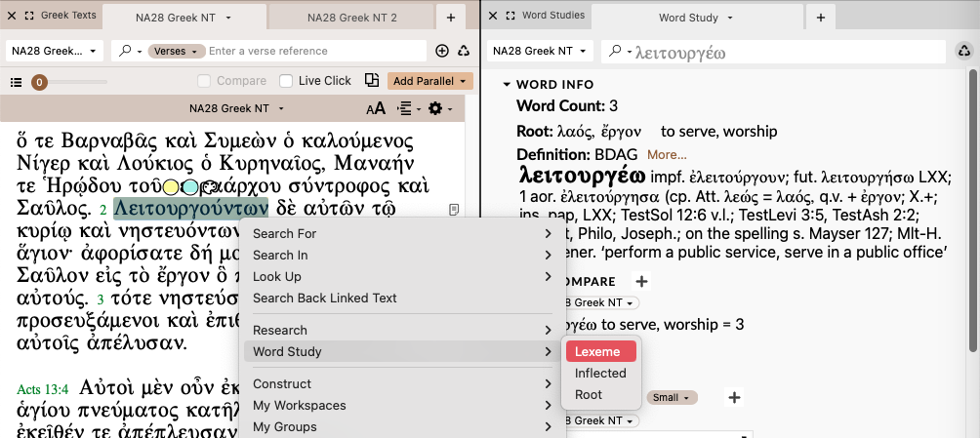Collapse the Word Info section

pos(507,85)
